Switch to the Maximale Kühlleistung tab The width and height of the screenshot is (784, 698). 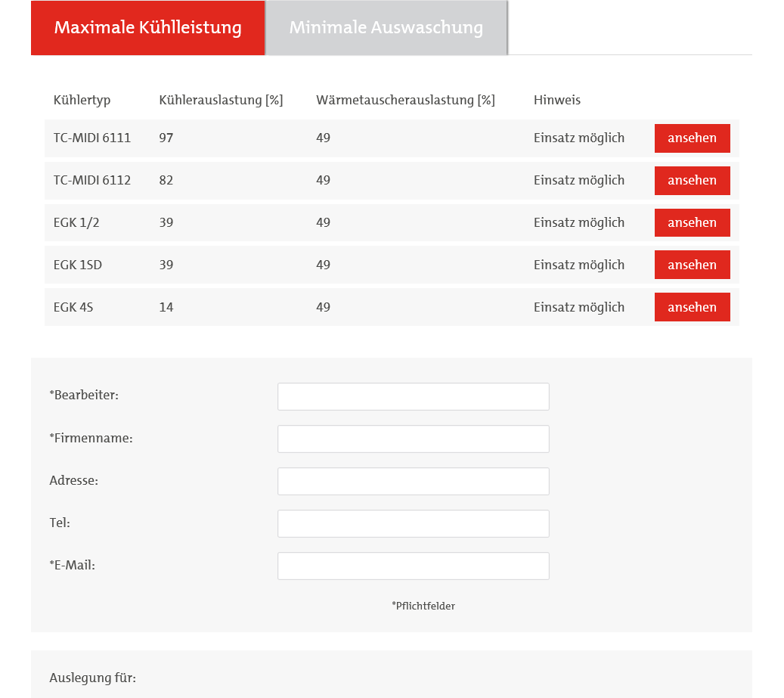pyautogui.click(x=148, y=28)
